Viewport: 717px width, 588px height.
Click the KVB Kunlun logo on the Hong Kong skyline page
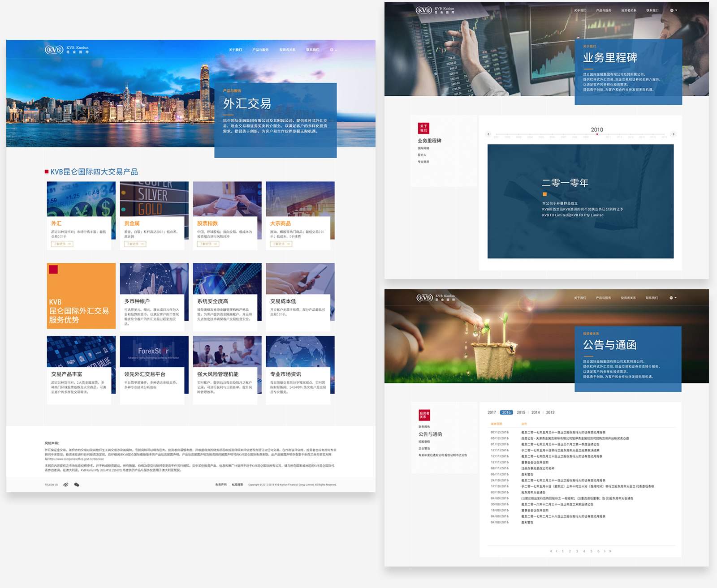point(66,49)
